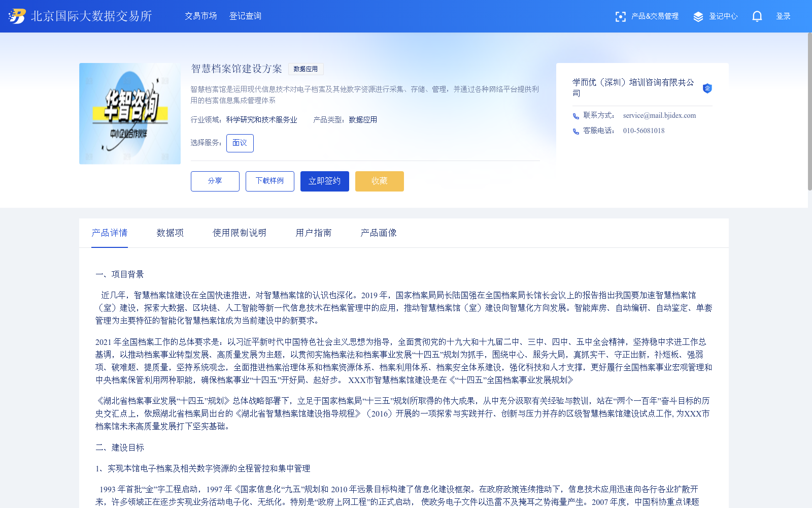Go to 登记中心

click(x=723, y=16)
